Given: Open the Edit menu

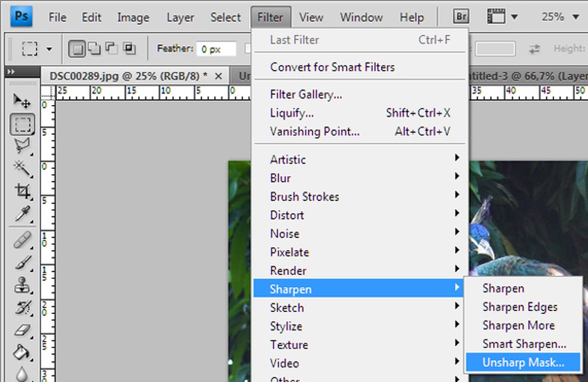Looking at the screenshot, I should (91, 17).
